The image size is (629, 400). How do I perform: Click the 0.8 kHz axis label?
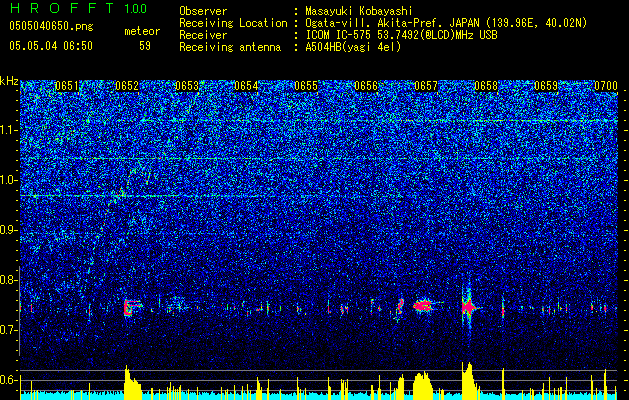coord(9,280)
